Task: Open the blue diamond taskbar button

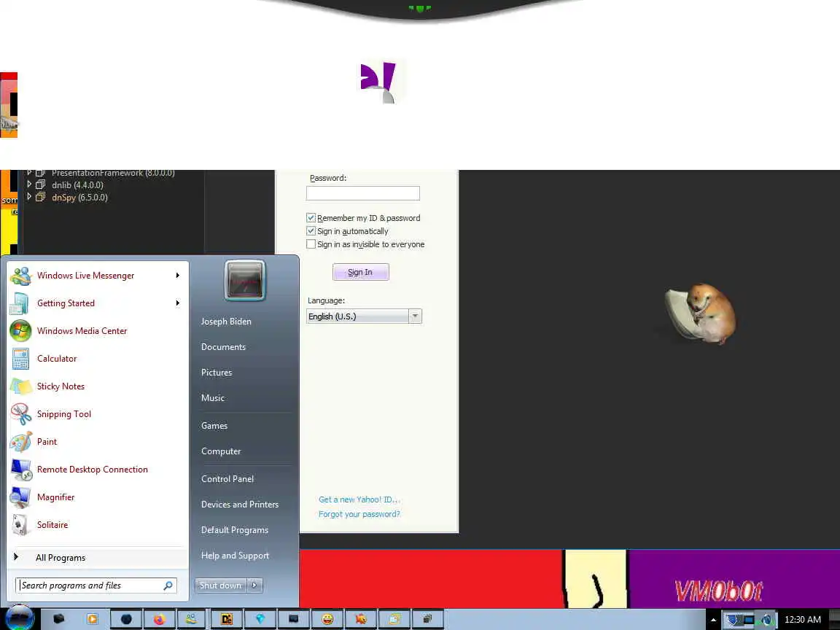Action: pyautogui.click(x=260, y=619)
